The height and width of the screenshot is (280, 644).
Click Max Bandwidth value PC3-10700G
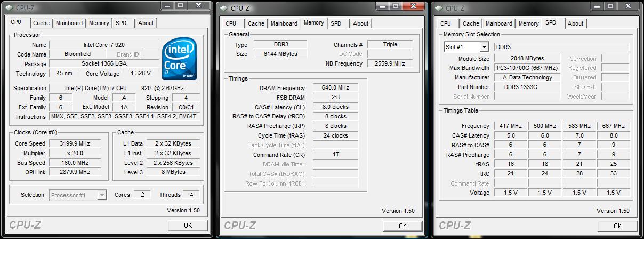tap(527, 68)
